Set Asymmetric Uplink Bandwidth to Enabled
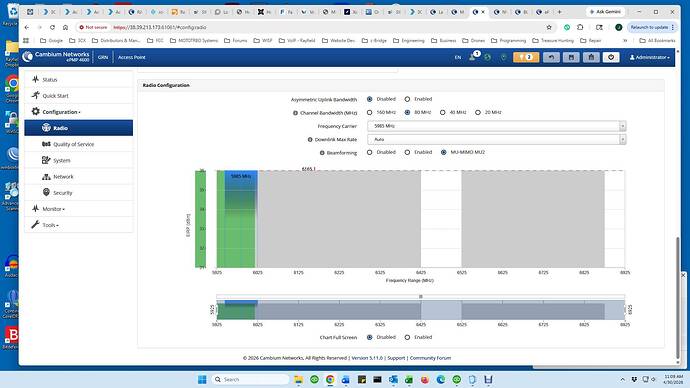Screen dimensions: 690x388 tap(407, 99)
